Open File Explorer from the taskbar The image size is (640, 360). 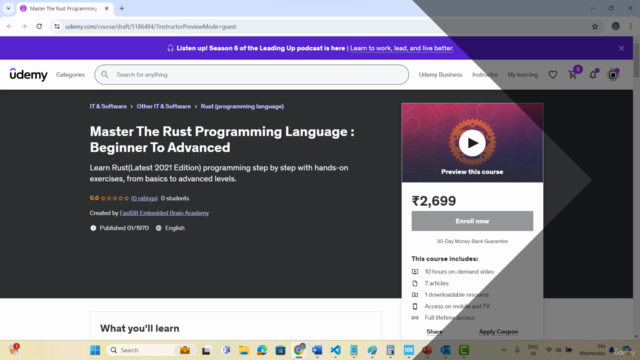tap(244, 350)
